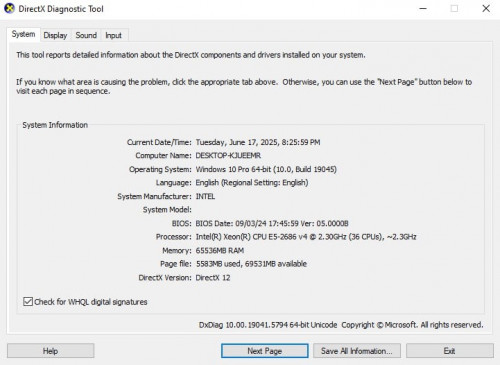
Task: Click the Processor information text
Action: (x=306, y=237)
